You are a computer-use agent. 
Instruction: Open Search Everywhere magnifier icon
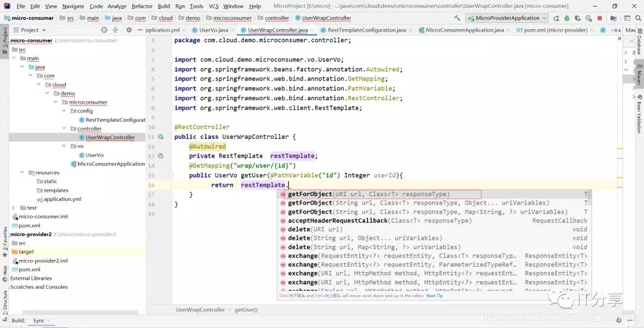(x=638, y=18)
